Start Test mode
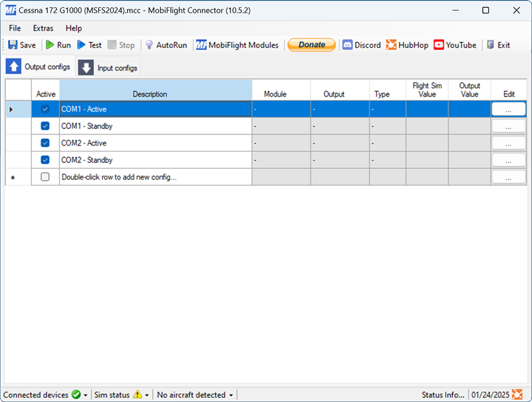The height and width of the screenshot is (402, 532). click(90, 45)
